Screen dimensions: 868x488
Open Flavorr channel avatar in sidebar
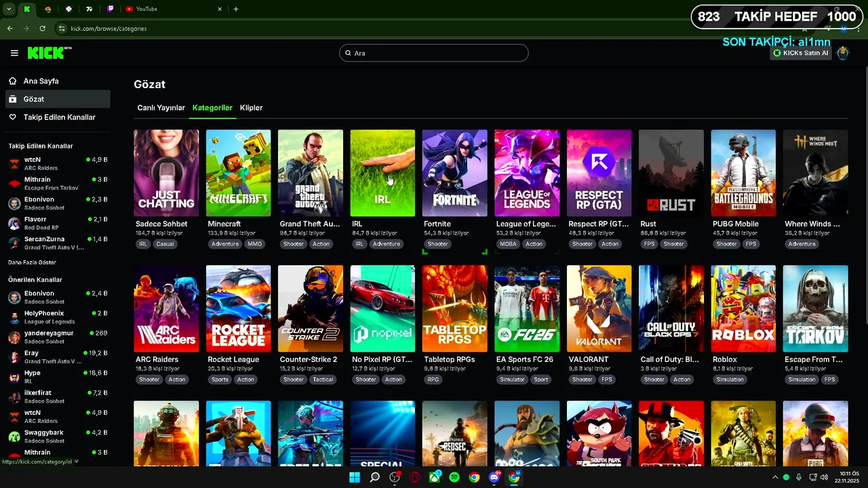pos(14,223)
